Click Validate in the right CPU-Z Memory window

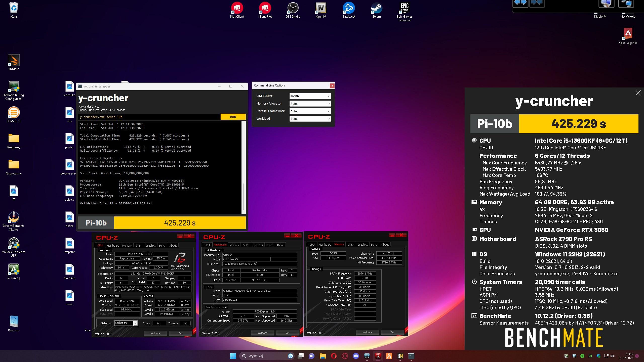pos(367,332)
